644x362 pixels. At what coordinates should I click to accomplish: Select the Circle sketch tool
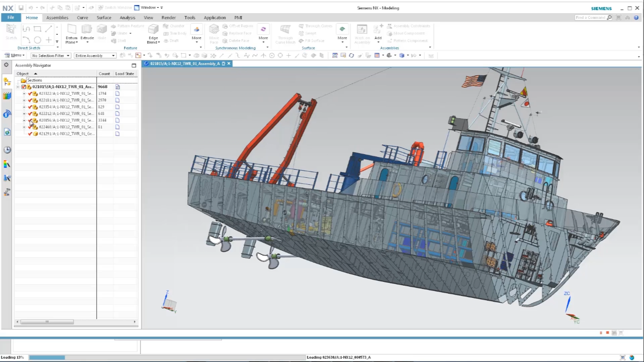[37, 40]
